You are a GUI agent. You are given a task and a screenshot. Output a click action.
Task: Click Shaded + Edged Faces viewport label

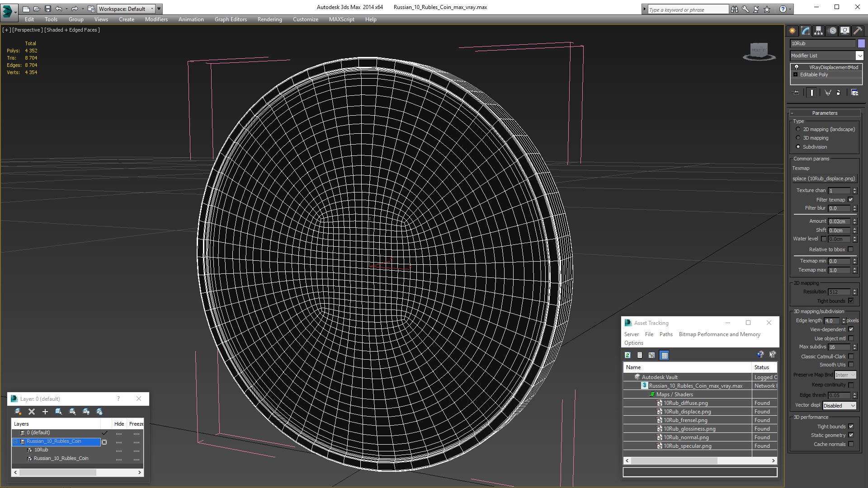pos(72,30)
